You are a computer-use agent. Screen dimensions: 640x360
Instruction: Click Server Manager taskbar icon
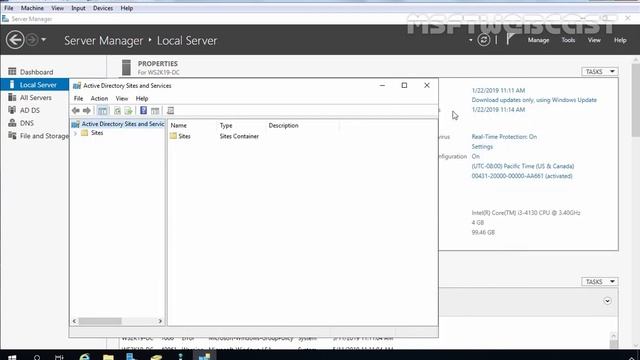(131, 357)
